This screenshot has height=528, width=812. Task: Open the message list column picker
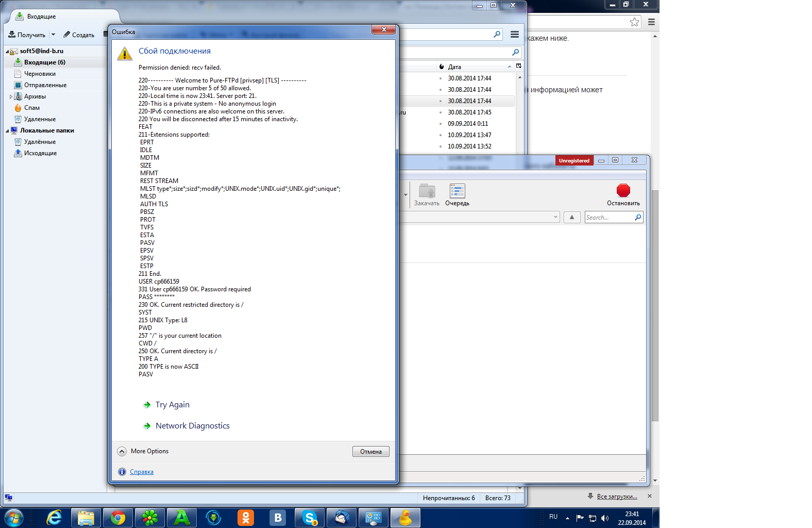pos(518,66)
